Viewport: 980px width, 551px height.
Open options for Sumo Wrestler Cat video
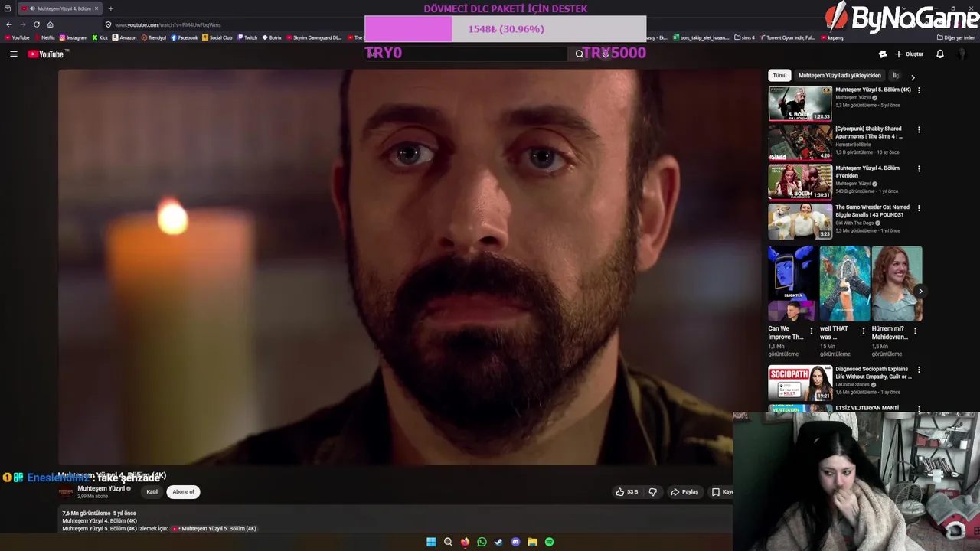coord(919,207)
